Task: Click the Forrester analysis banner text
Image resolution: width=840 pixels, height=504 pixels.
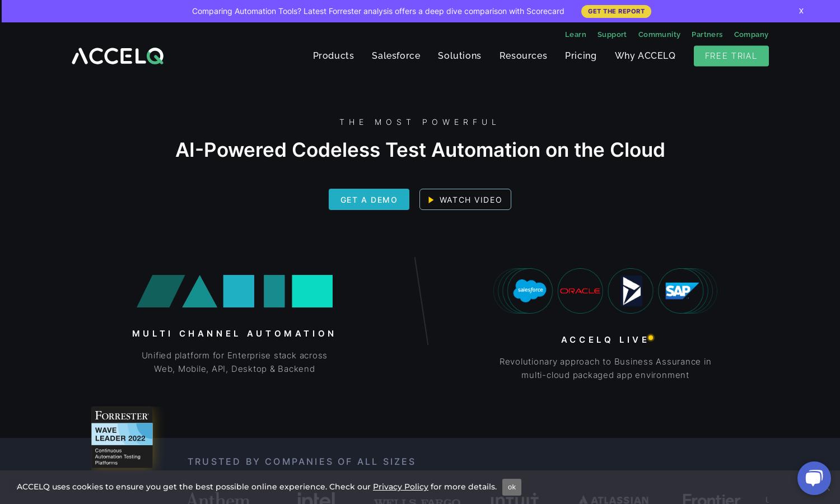Action: click(378, 11)
